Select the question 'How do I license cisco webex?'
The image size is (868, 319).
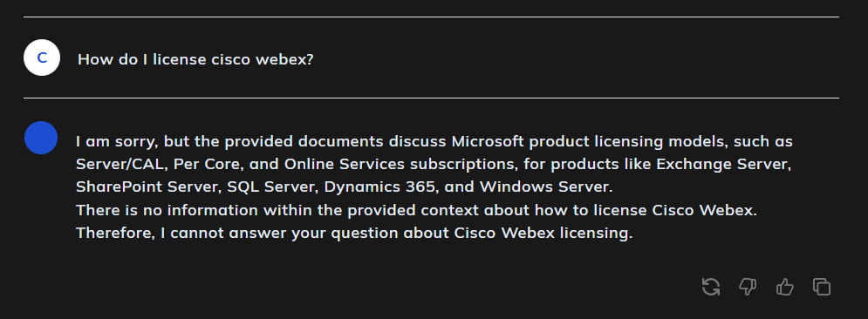pyautogui.click(x=195, y=59)
